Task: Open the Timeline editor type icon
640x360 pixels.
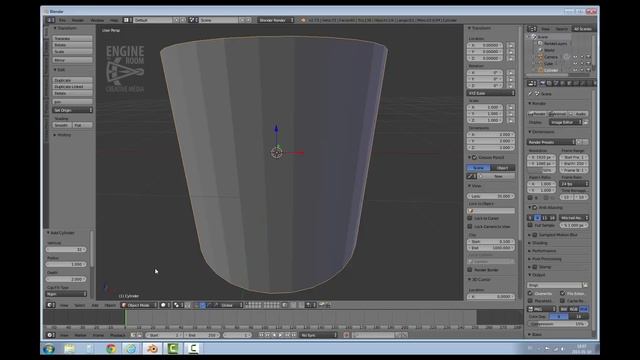Action: [x=51, y=335]
